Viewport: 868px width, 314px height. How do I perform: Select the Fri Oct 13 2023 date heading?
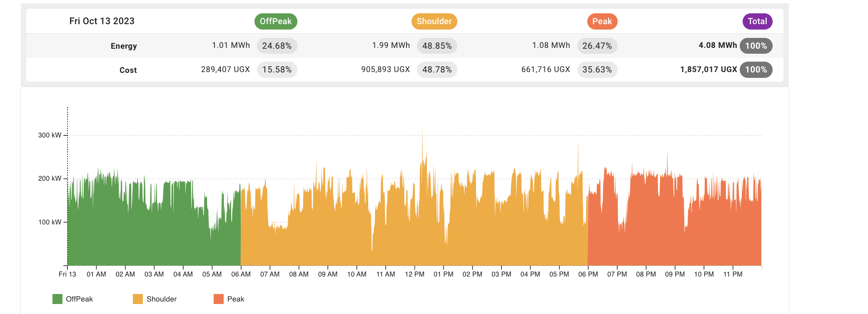(x=102, y=21)
